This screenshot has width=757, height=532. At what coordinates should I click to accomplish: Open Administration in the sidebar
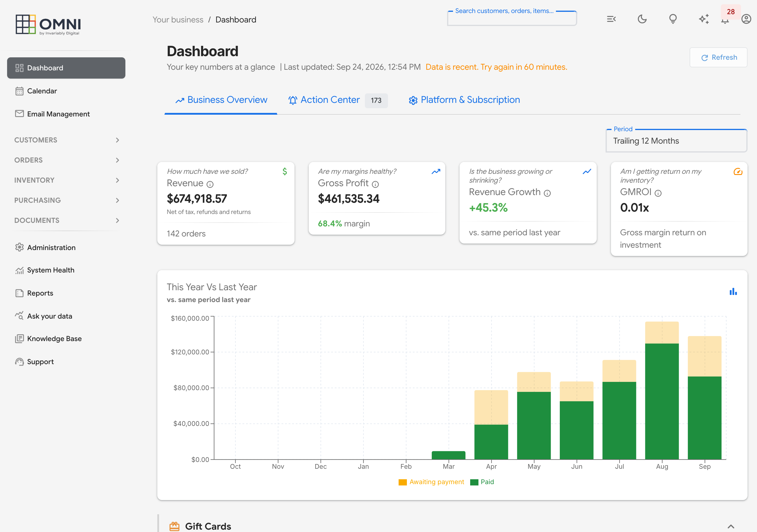coord(66,248)
